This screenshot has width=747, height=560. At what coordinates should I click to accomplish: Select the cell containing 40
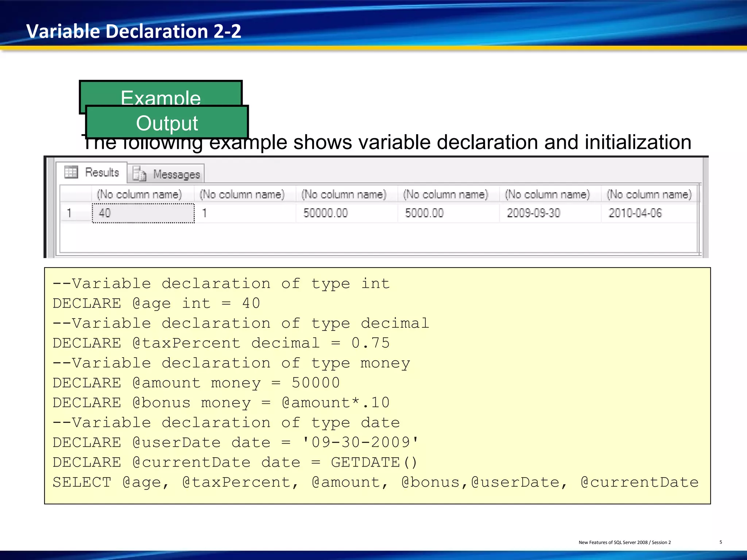(x=143, y=213)
